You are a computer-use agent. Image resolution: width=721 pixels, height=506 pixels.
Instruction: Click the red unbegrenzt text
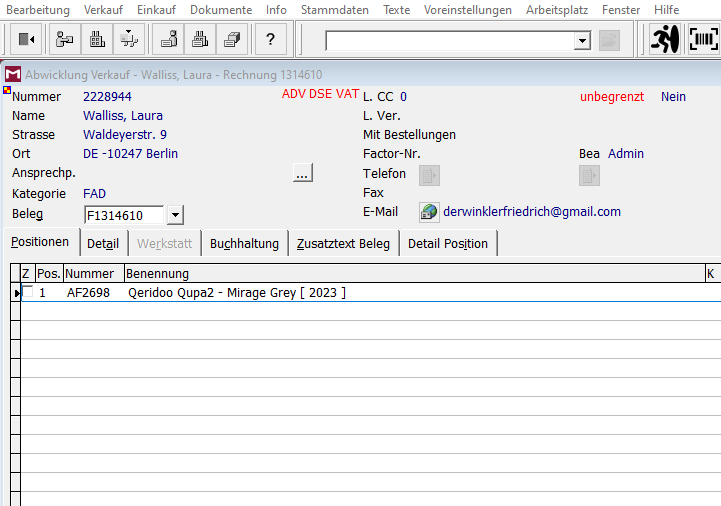point(612,97)
